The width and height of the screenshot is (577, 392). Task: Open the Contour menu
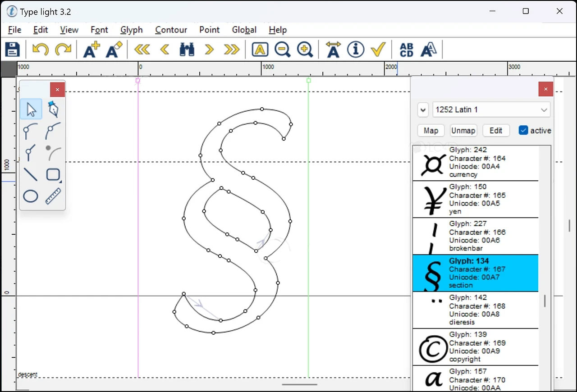(x=171, y=30)
